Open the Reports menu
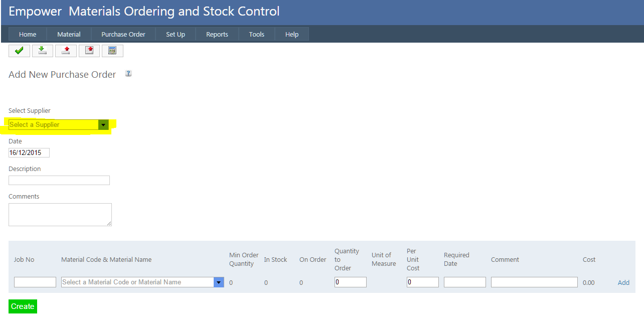Image resolution: width=644 pixels, height=324 pixels. (217, 34)
